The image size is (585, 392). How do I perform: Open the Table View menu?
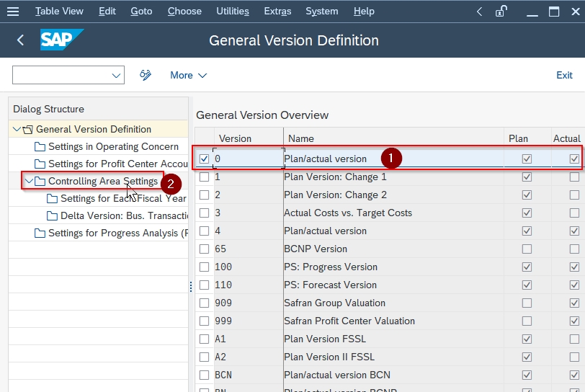(x=59, y=12)
